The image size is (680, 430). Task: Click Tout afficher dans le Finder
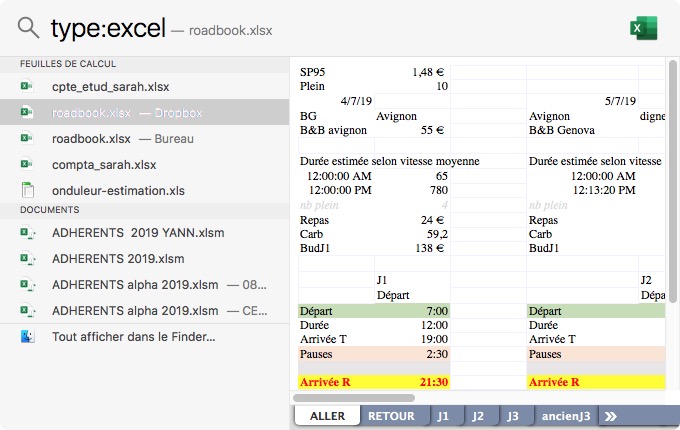point(133,337)
